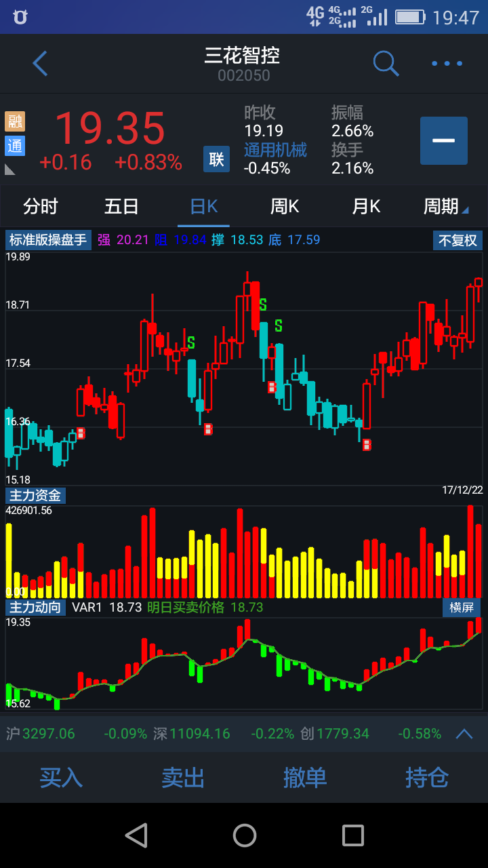
Task: Tap the 融 margin trading badge
Action: (15, 121)
